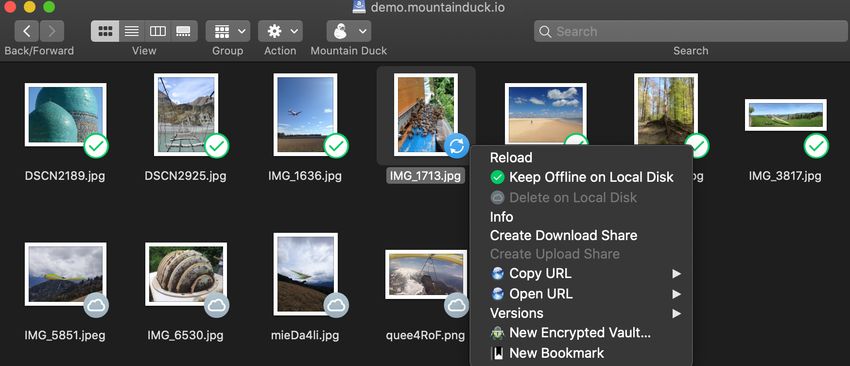Select the IMG_5851.jpeg thumbnail
The width and height of the screenshot is (850, 366).
tap(66, 274)
